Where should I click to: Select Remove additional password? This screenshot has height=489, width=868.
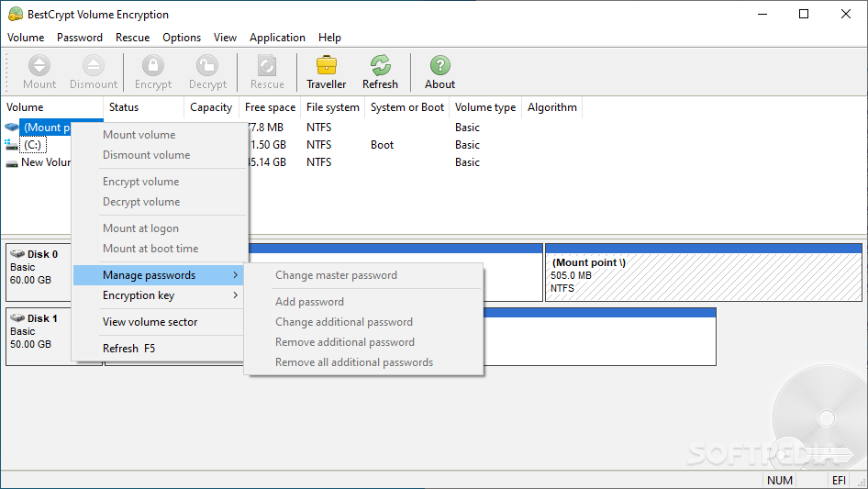[x=363, y=342]
